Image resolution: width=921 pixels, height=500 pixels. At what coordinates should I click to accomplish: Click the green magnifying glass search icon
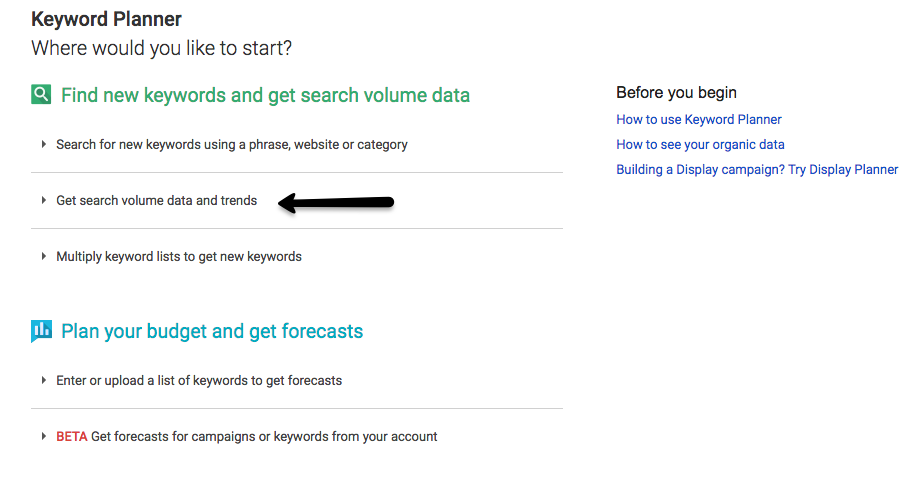coord(41,94)
